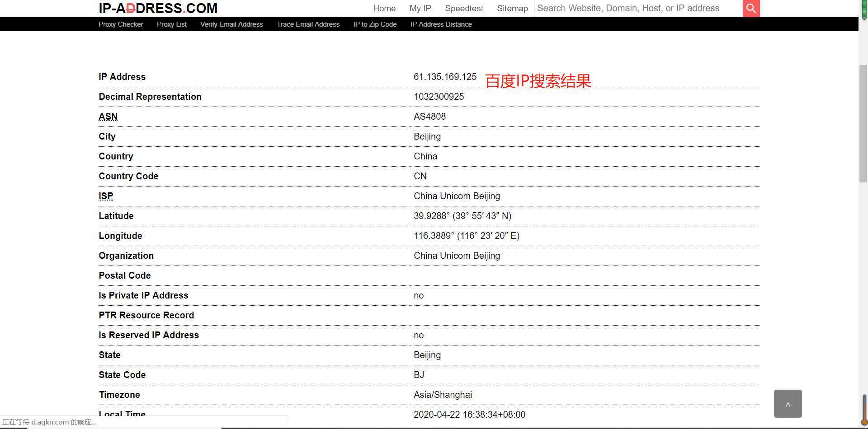This screenshot has height=429, width=868.
Task: Click the Decimal Representation label
Action: [150, 97]
